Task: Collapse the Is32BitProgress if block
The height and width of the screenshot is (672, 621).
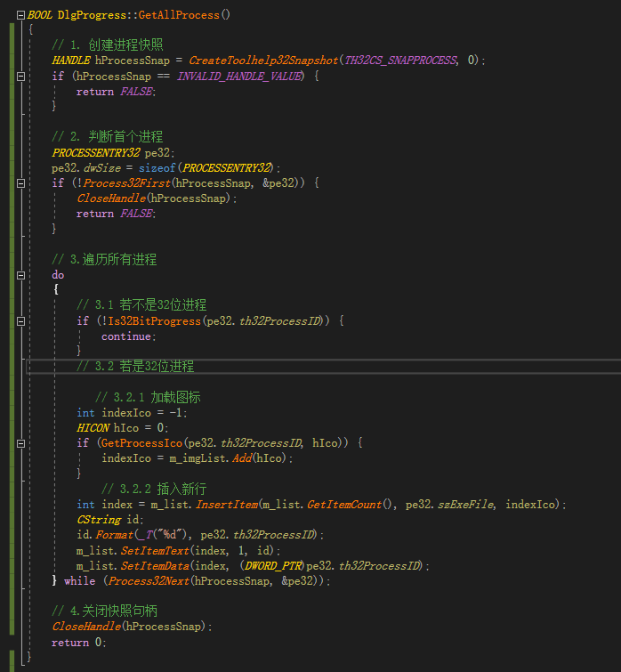Action: [x=20, y=321]
